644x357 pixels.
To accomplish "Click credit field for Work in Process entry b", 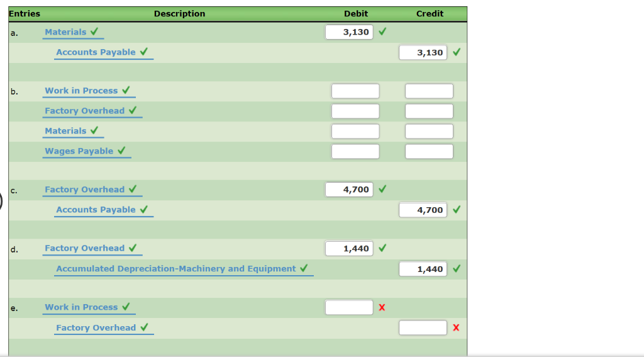I will 429,91.
